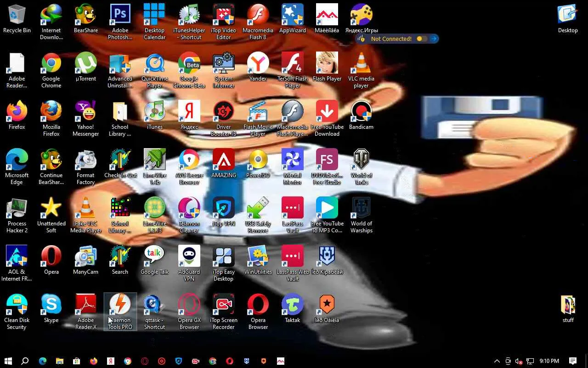Click the World of Warships icon
The image size is (588, 368).
tap(362, 215)
